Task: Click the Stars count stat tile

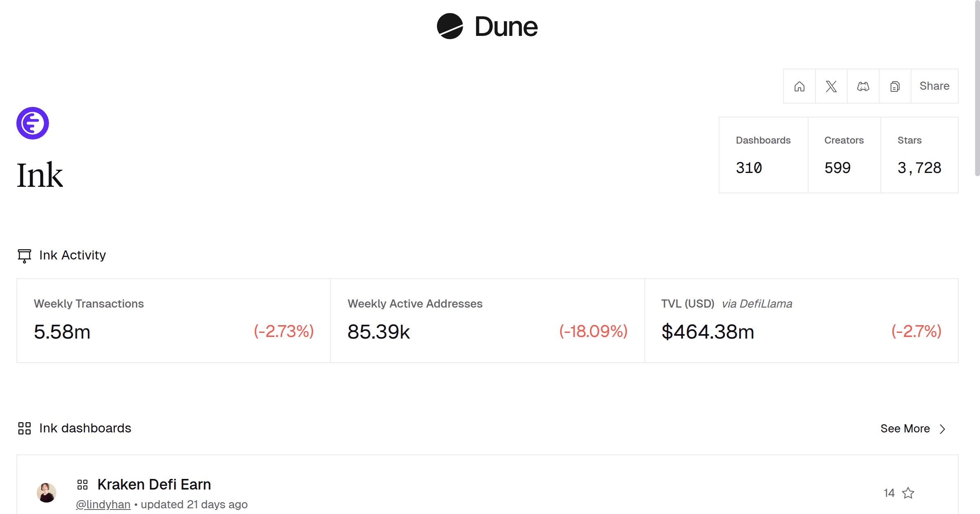Action: pyautogui.click(x=919, y=155)
